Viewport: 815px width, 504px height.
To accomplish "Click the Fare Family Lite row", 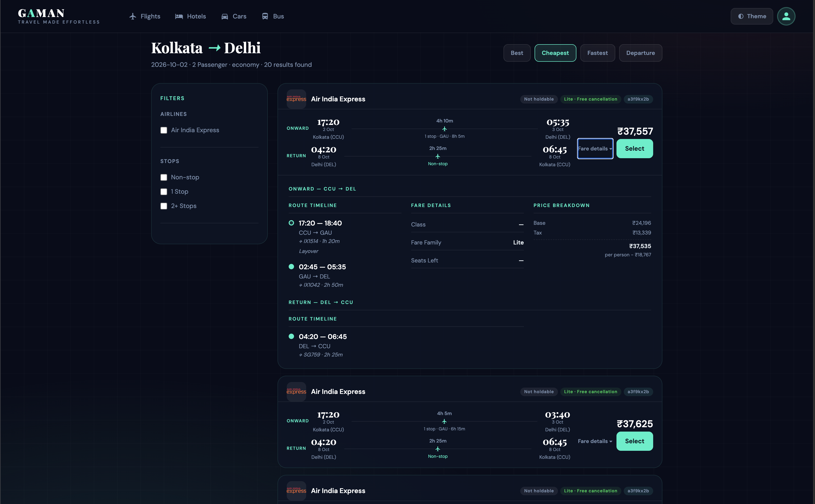I will coord(467,243).
